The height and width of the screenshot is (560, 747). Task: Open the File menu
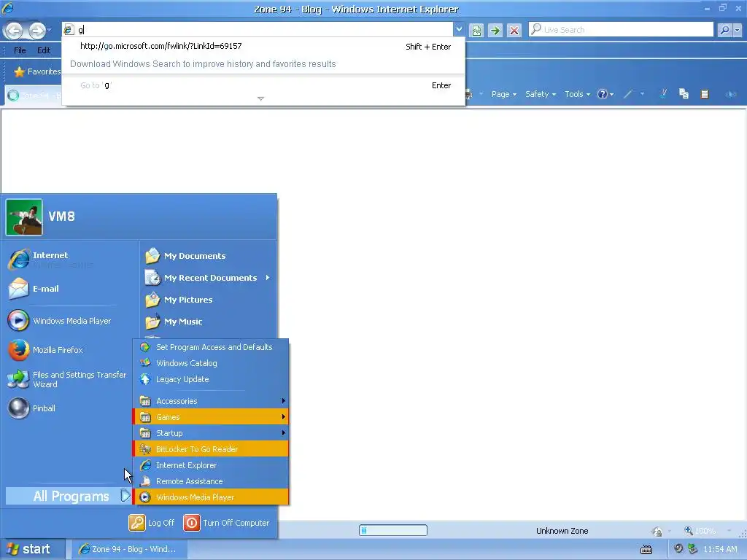tap(20, 50)
